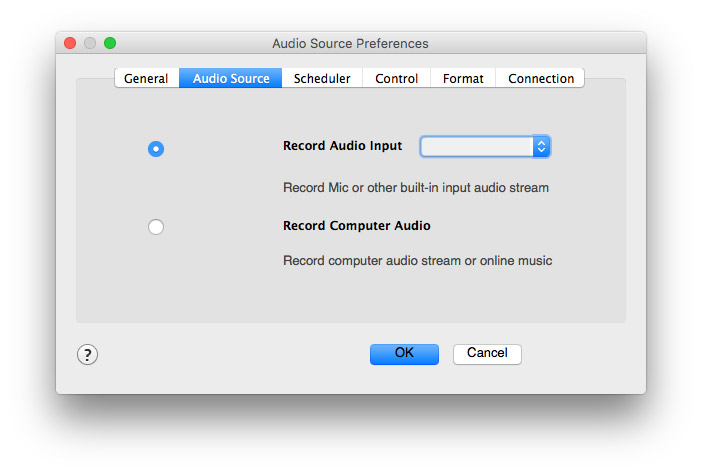Click the 'Record Mic or other built-in' description

click(x=416, y=187)
